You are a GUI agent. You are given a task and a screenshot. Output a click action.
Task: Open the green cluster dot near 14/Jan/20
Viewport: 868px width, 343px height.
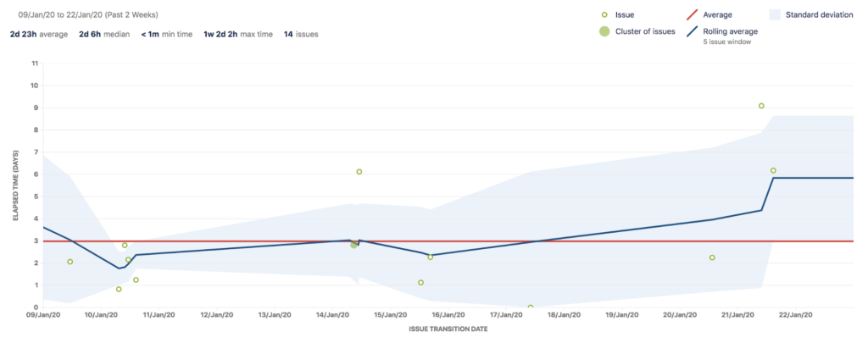(353, 245)
